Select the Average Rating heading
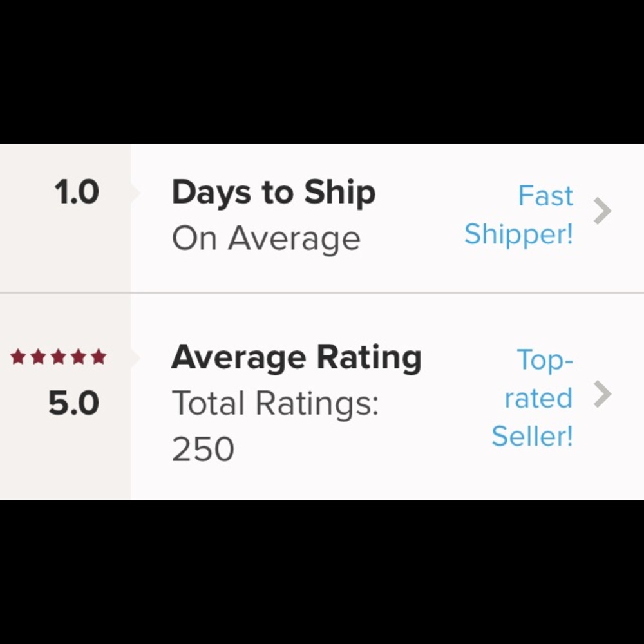This screenshot has height=644, width=644. click(x=296, y=356)
